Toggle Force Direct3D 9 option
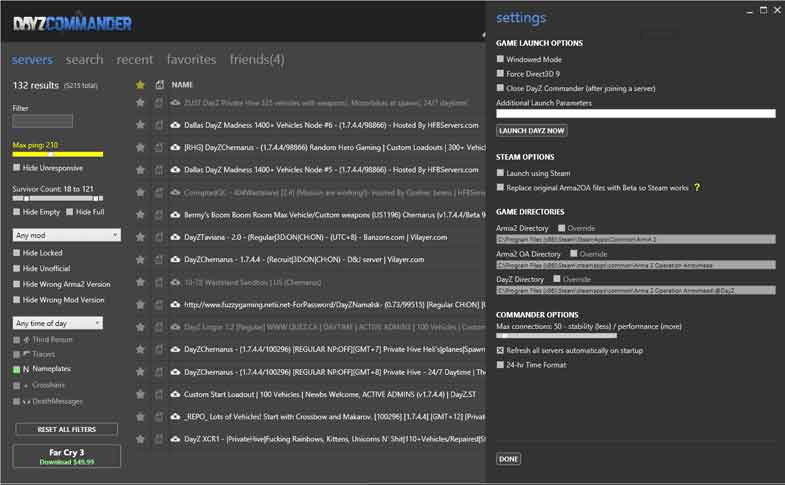 500,74
